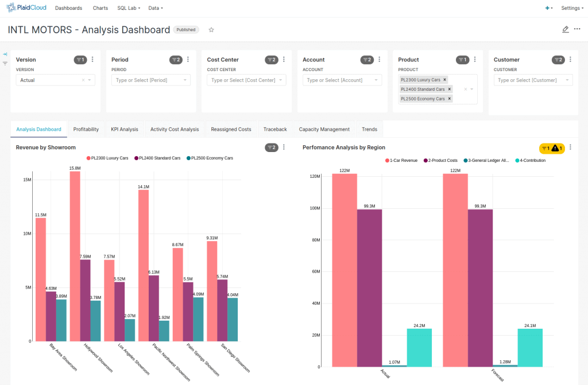The width and height of the screenshot is (588, 385).
Task: Clear all Product filter selections
Action: [x=465, y=89]
